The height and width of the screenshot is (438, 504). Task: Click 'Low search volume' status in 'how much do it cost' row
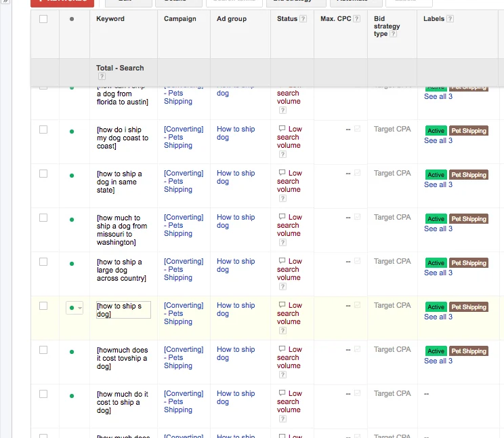pyautogui.click(x=289, y=401)
